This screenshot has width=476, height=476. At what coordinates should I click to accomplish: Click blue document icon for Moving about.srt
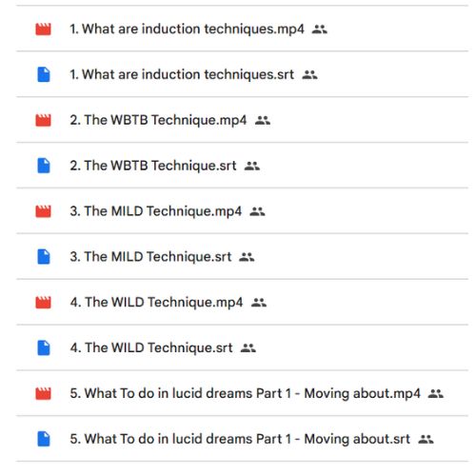click(44, 439)
